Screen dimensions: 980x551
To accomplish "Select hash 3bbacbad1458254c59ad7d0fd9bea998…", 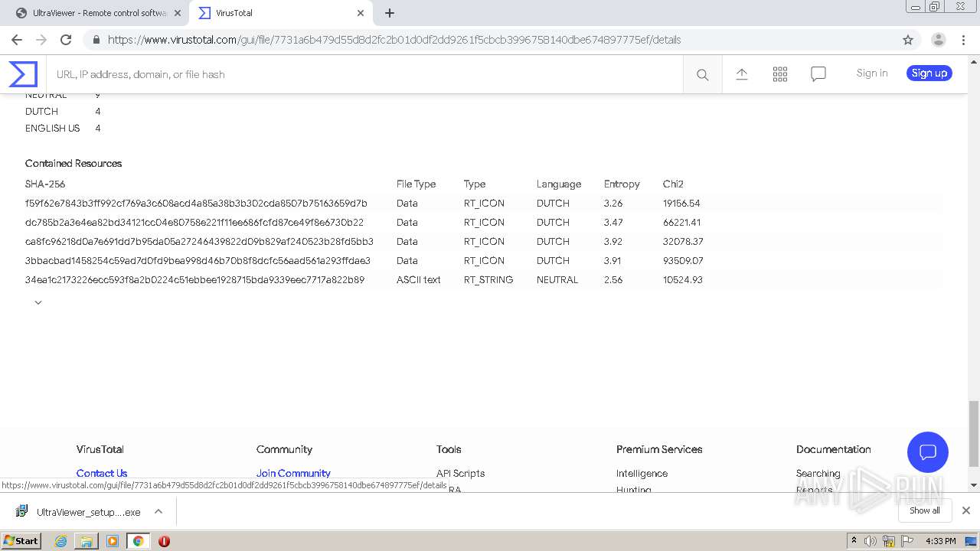I will [x=198, y=261].
